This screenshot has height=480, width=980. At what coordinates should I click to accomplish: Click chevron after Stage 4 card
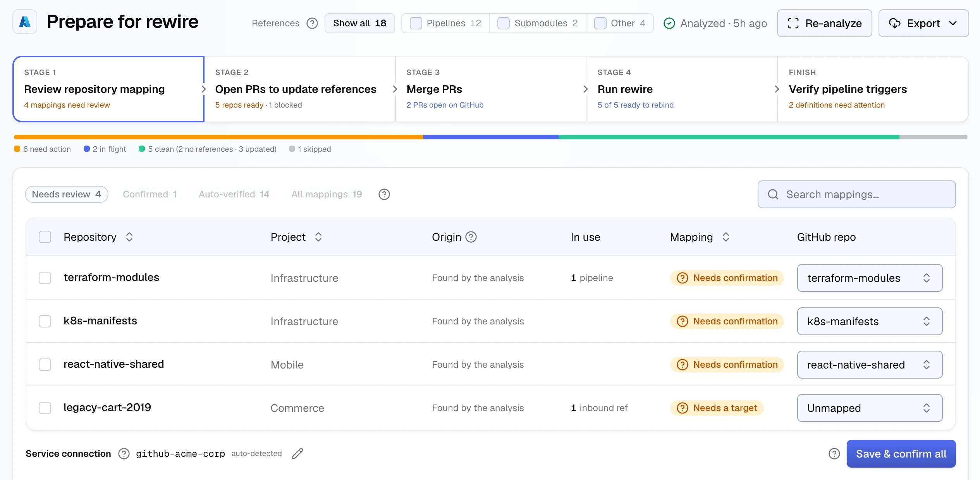(x=777, y=89)
